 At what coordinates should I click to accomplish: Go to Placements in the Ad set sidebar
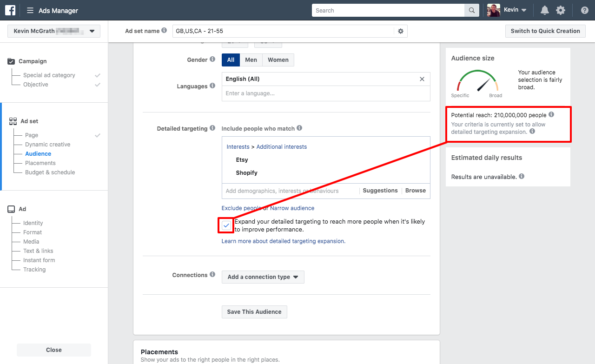(40, 163)
